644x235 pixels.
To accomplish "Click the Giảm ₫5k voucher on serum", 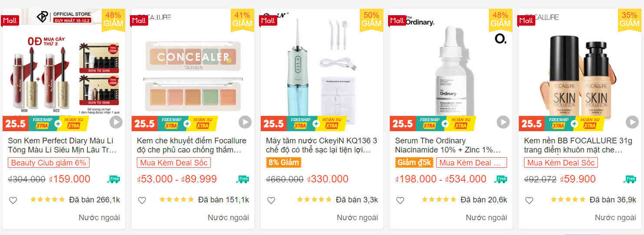I will pos(414,162).
